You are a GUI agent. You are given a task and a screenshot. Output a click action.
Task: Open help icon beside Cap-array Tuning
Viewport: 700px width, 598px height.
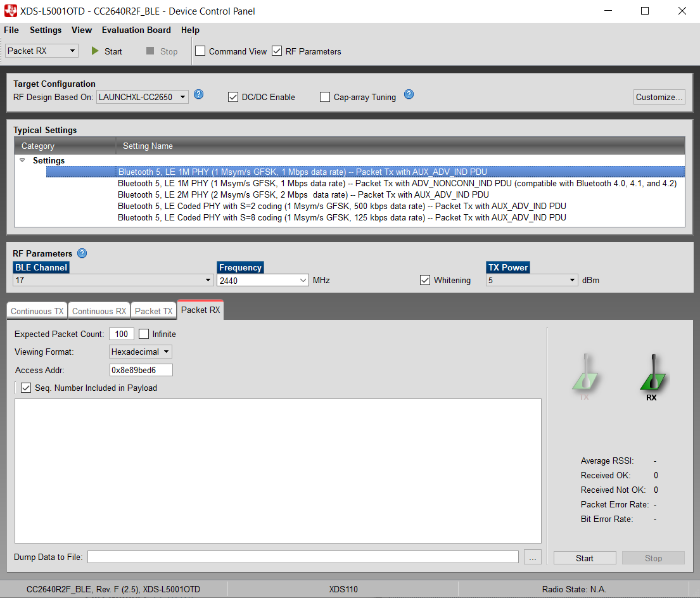coord(409,94)
